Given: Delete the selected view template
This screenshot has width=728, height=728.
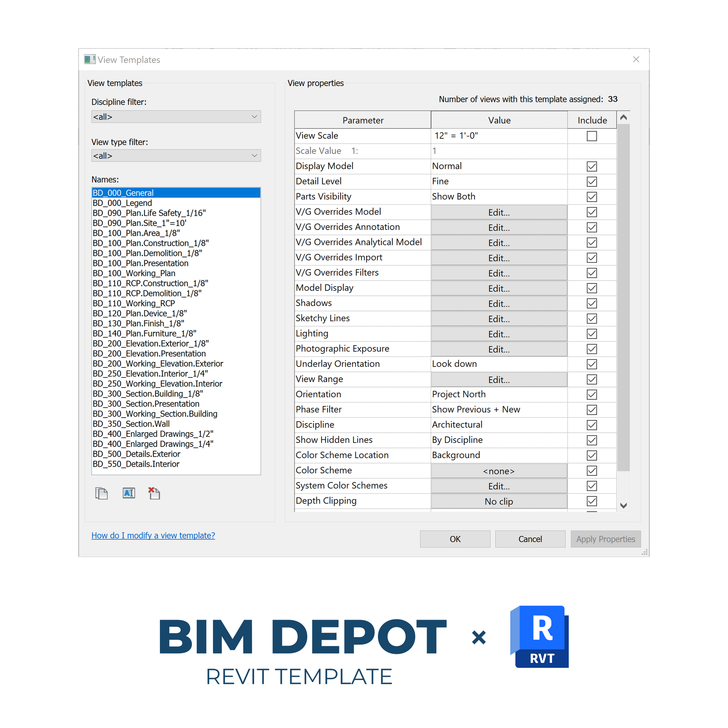Looking at the screenshot, I should coord(154,493).
